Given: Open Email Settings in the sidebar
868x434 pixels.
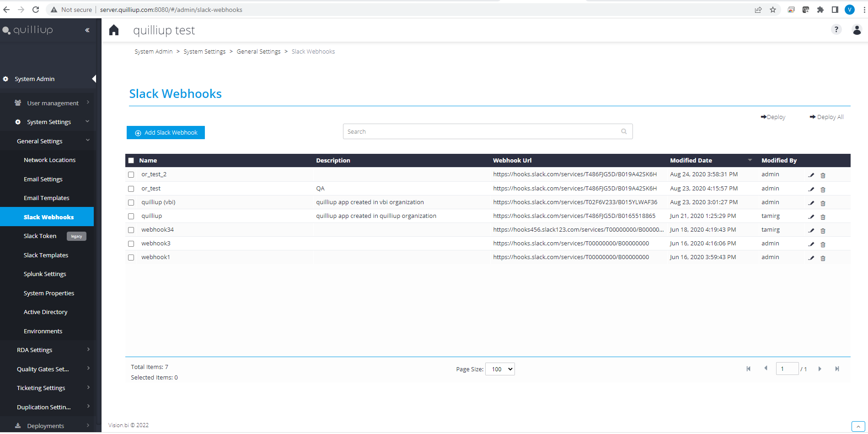Looking at the screenshot, I should click(x=43, y=179).
